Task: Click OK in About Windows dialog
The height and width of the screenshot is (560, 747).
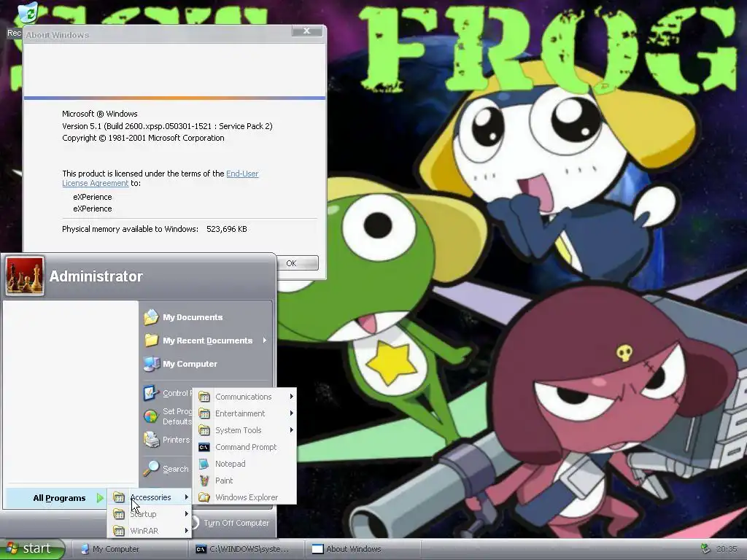Action: pos(297,262)
